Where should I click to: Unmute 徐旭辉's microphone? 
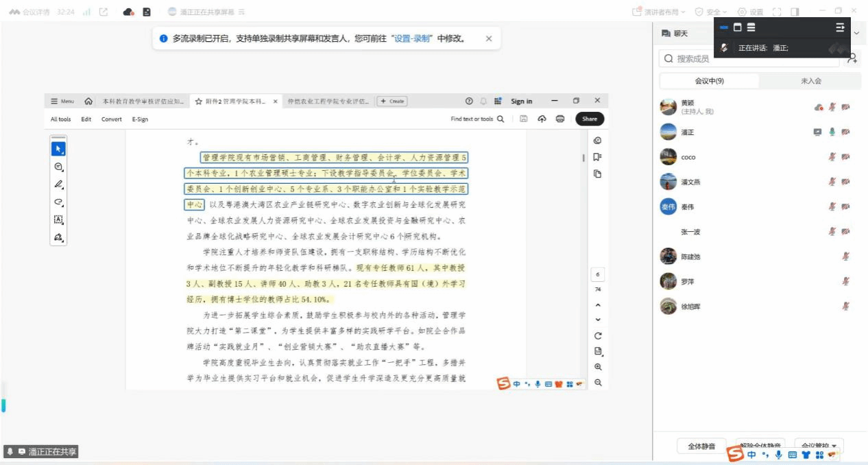846,306
